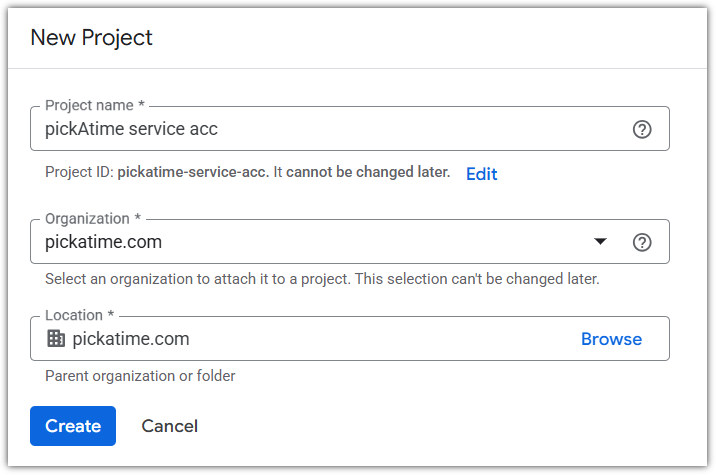Click the Edit link for Project ID

click(481, 174)
